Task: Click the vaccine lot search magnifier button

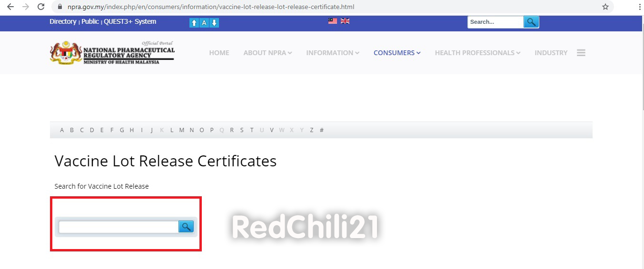Action: [x=186, y=227]
